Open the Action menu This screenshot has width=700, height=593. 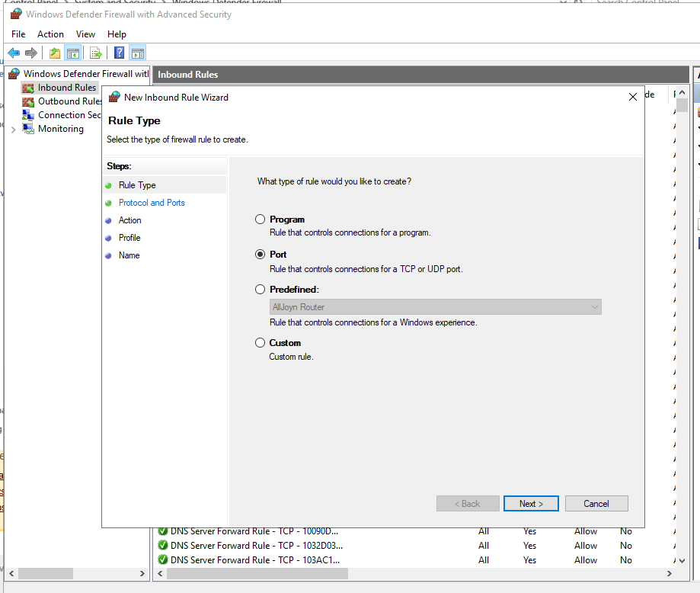tap(50, 34)
